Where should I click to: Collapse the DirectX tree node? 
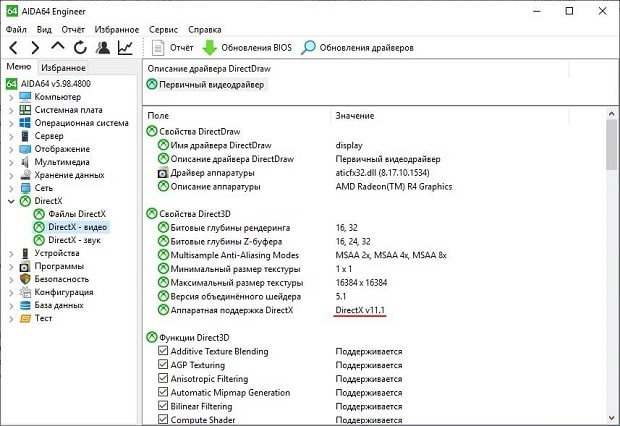(11, 201)
